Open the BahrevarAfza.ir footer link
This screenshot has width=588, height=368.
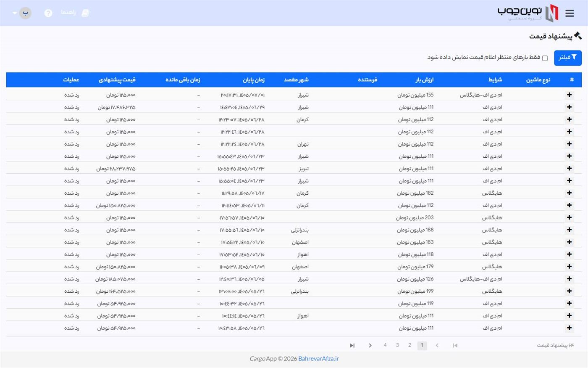pos(318,359)
